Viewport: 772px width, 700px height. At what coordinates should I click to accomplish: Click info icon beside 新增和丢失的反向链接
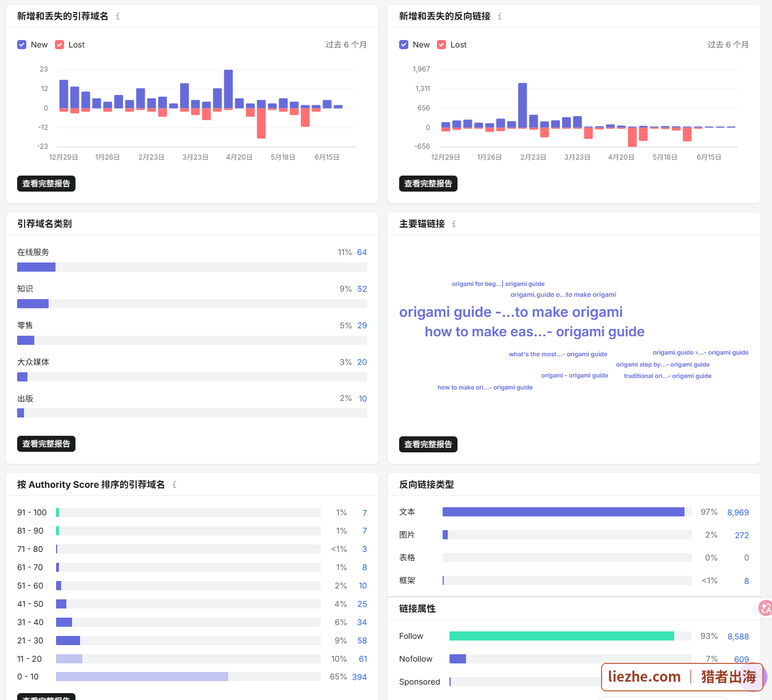pos(500,16)
